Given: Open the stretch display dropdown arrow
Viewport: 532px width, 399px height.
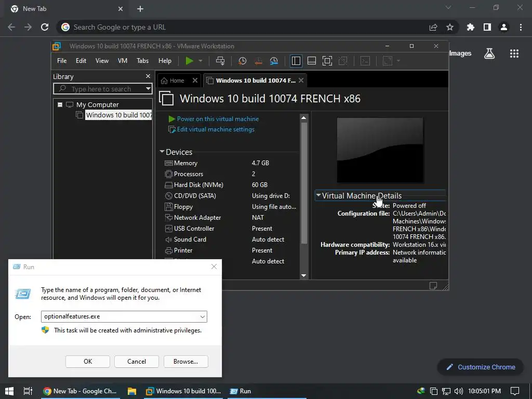Looking at the screenshot, I should click(x=398, y=61).
